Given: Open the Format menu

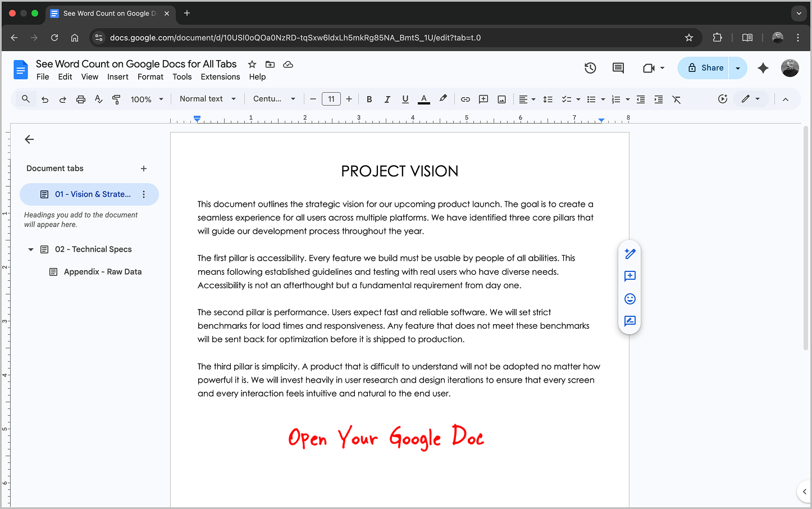Looking at the screenshot, I should tap(150, 77).
